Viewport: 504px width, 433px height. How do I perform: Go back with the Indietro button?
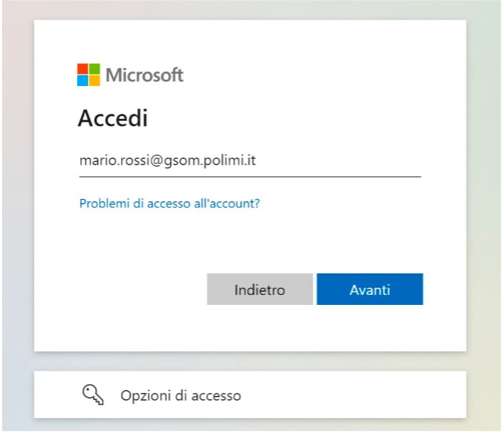click(260, 290)
